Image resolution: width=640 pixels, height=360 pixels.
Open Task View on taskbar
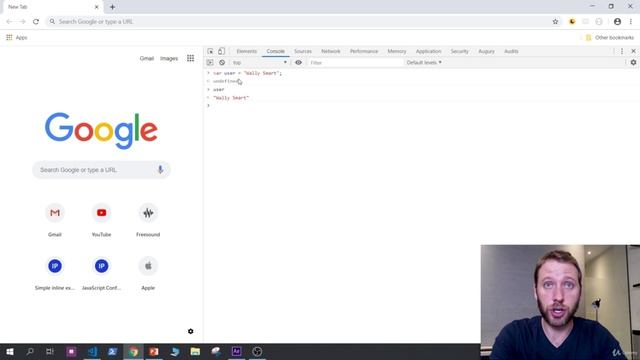(x=50, y=351)
